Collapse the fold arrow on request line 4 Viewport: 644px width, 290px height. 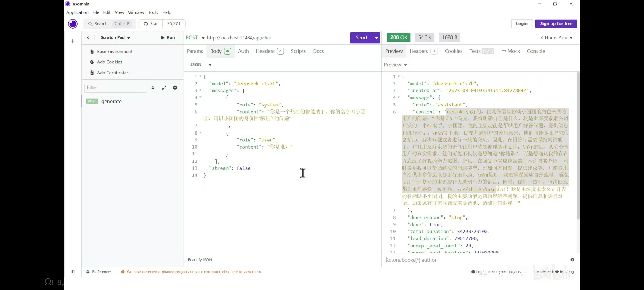(200, 97)
